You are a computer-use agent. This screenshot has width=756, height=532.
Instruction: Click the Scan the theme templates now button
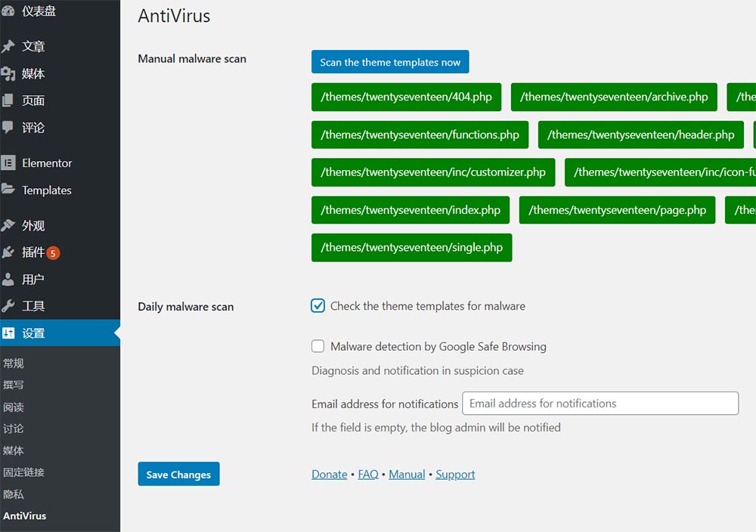coord(390,62)
